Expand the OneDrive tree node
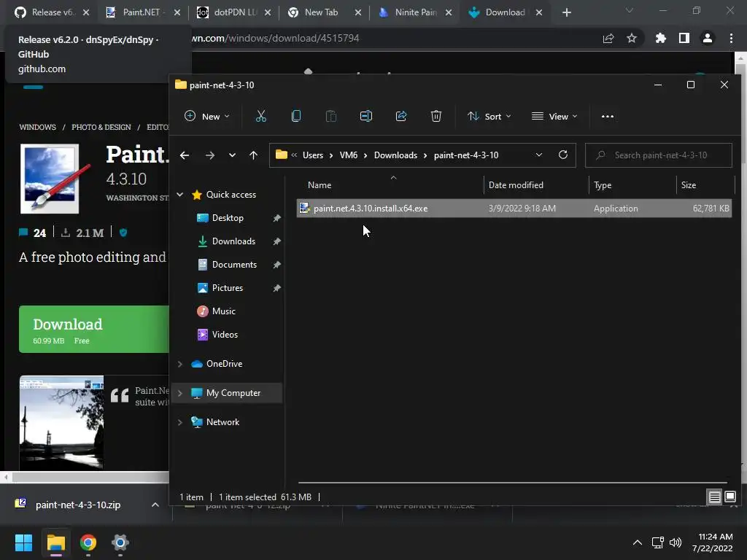 (x=180, y=364)
